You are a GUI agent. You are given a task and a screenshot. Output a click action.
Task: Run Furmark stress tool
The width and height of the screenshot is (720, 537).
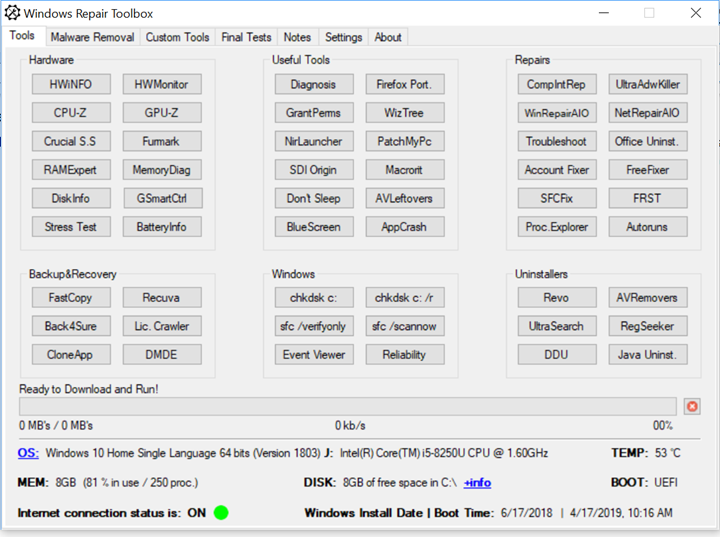pos(162,141)
